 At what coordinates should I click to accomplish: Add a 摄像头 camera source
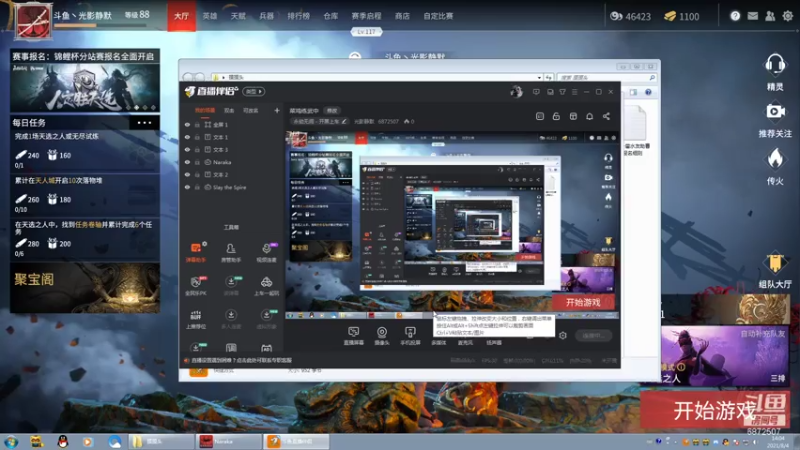click(382, 336)
